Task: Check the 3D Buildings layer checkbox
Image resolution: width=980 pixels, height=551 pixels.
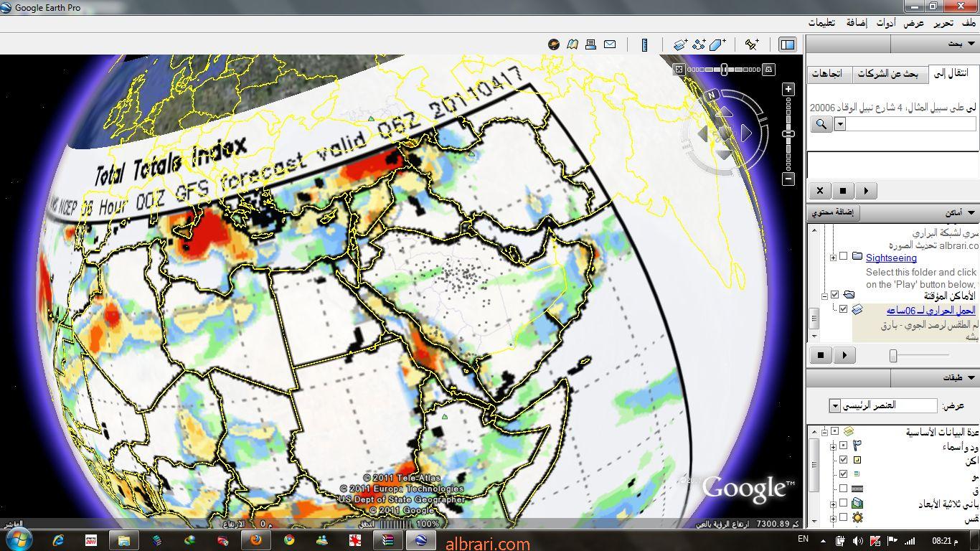Action: point(844,503)
